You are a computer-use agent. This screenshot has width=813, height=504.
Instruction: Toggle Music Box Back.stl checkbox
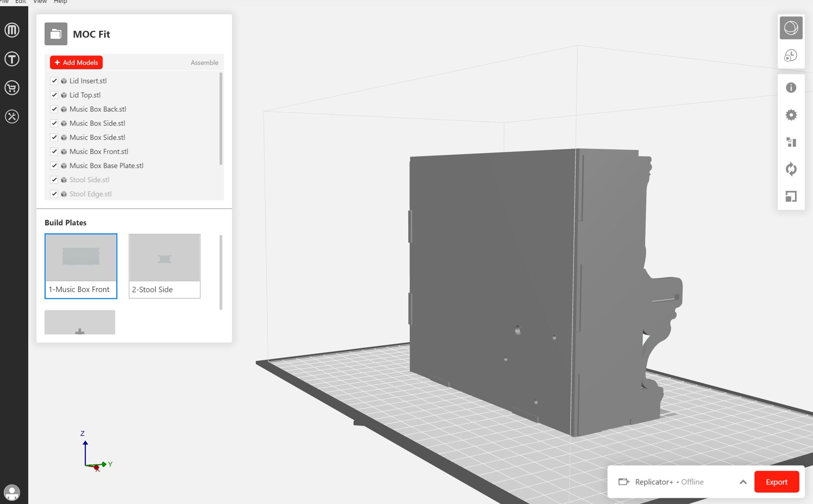[54, 109]
